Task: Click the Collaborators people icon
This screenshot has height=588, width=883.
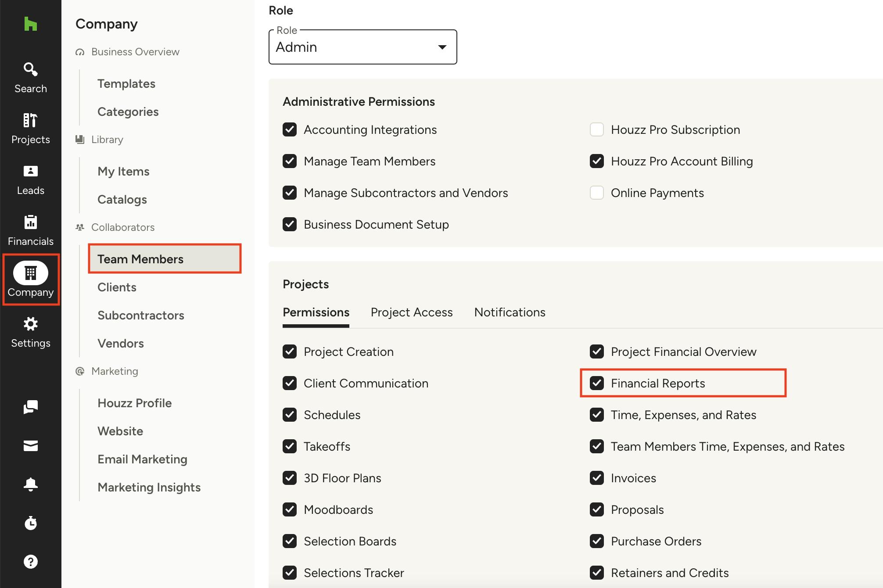Action: point(80,227)
